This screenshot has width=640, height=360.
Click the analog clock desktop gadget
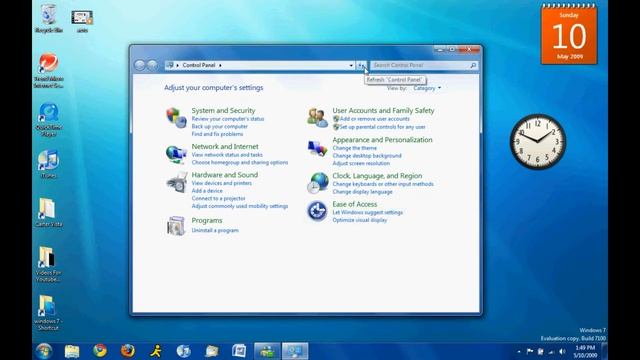tap(538, 142)
